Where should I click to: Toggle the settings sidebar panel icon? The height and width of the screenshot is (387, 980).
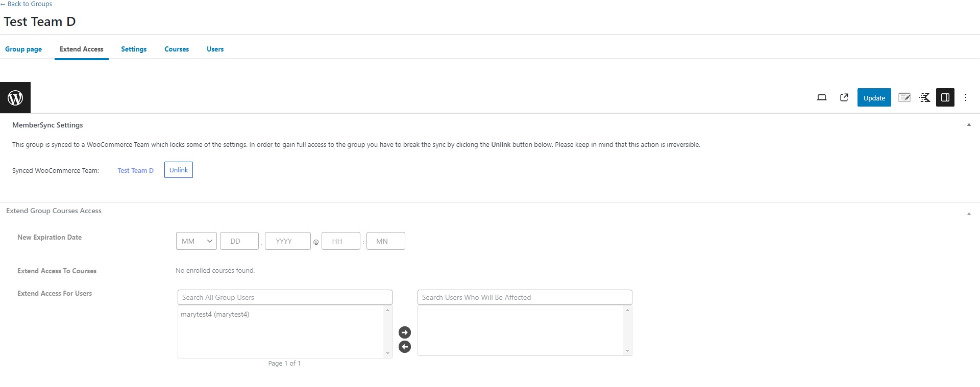point(945,97)
